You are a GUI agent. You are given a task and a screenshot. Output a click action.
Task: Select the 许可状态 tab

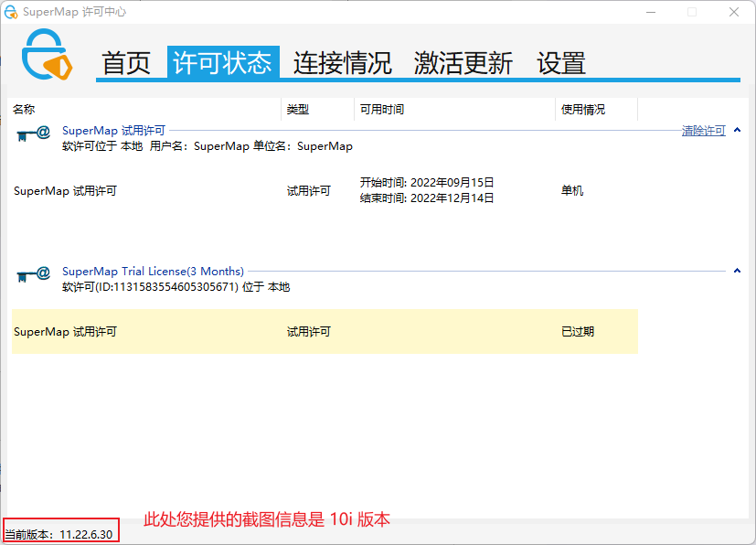(x=223, y=62)
